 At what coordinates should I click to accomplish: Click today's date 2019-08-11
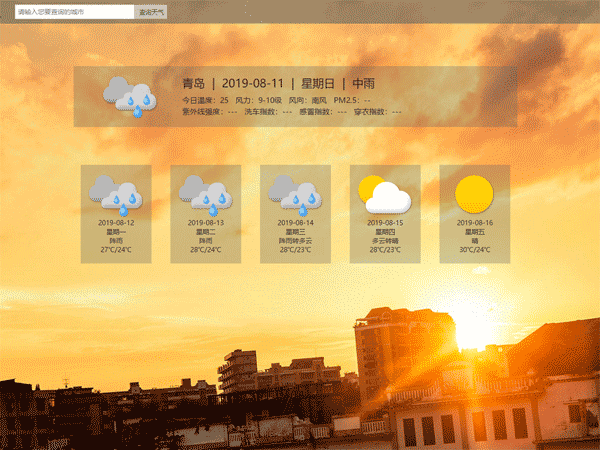tap(253, 83)
